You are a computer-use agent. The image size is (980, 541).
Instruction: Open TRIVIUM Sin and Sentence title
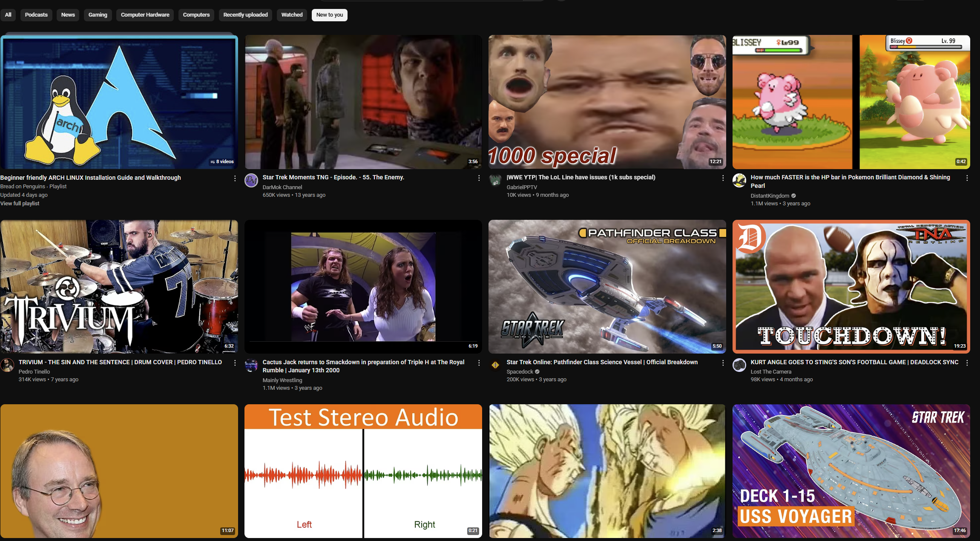click(x=120, y=362)
